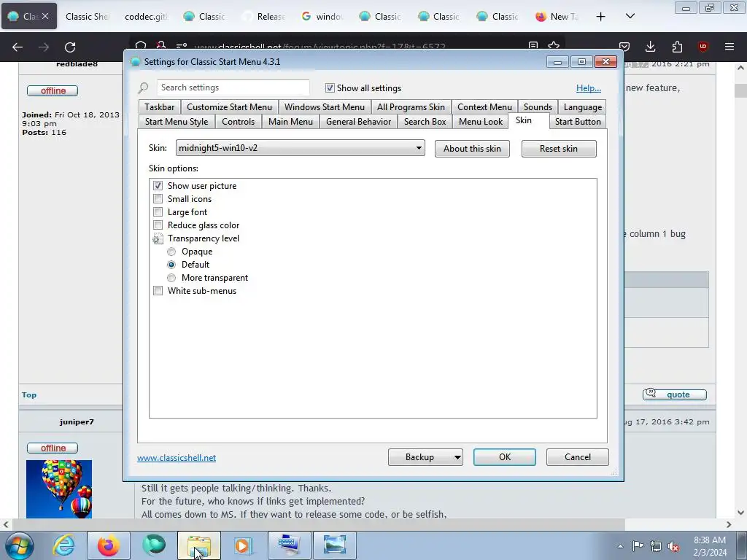Click quote button on forum post
The image size is (747, 560).
click(x=674, y=394)
